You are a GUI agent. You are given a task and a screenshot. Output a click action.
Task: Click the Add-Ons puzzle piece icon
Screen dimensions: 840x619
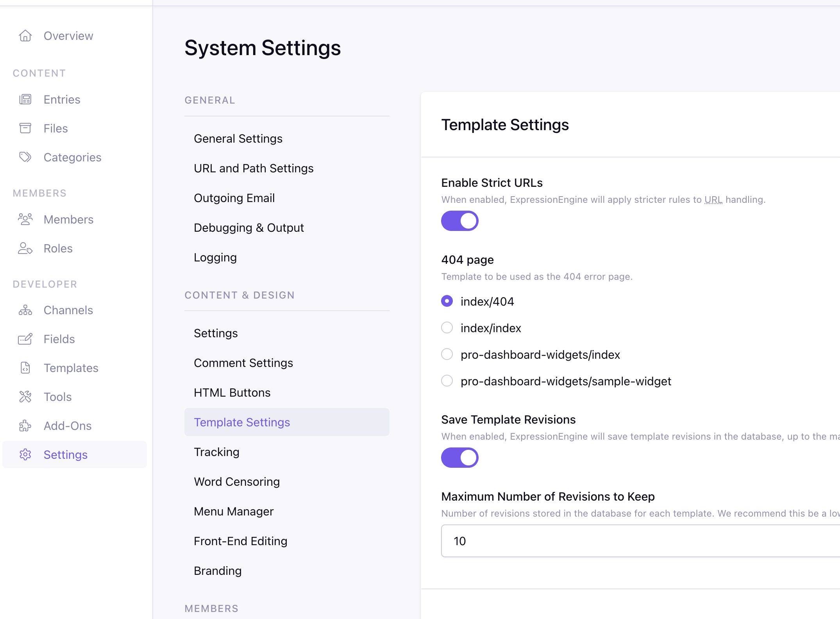(x=25, y=426)
